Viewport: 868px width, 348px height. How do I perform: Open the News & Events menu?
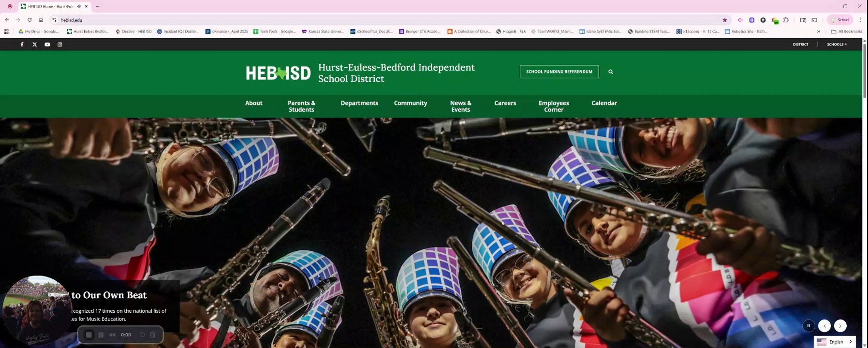tap(460, 106)
